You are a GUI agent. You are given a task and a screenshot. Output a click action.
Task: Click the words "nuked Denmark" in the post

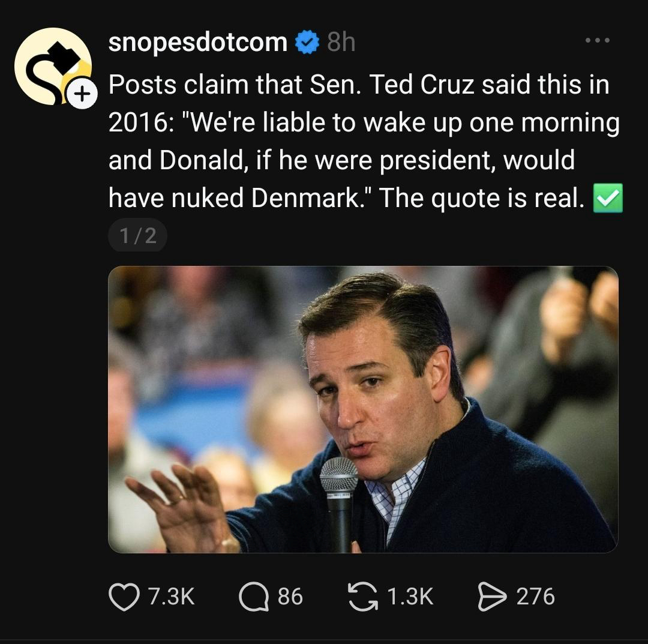[x=266, y=198]
